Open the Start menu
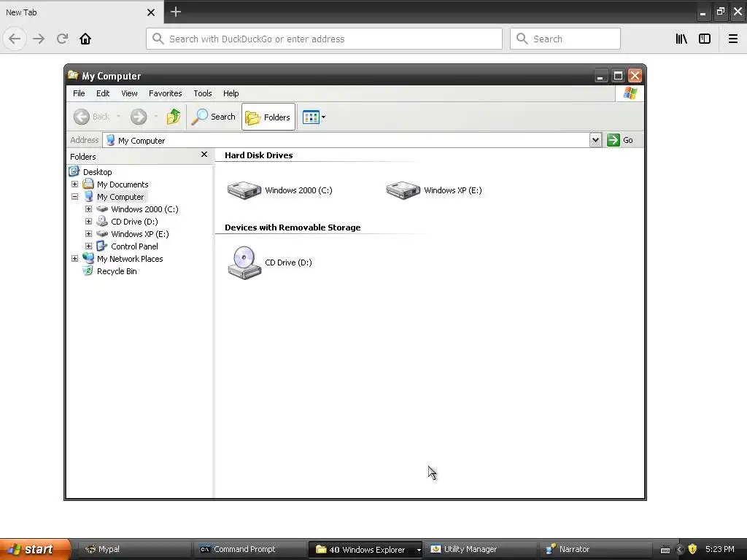This screenshot has width=747, height=560. tap(35, 549)
